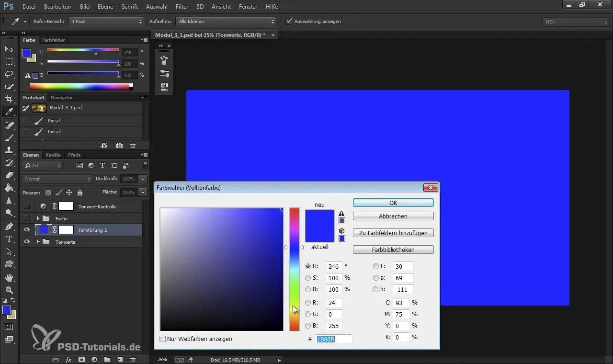Image resolution: width=613 pixels, height=364 pixels.
Task: Open the Fläche value dropdown arrow
Action: [143, 192]
